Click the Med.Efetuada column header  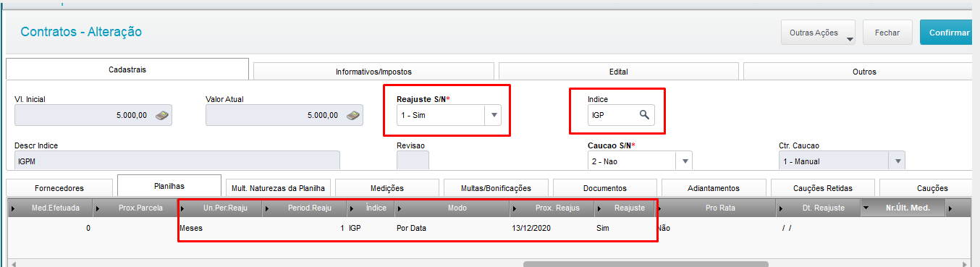[51, 208]
